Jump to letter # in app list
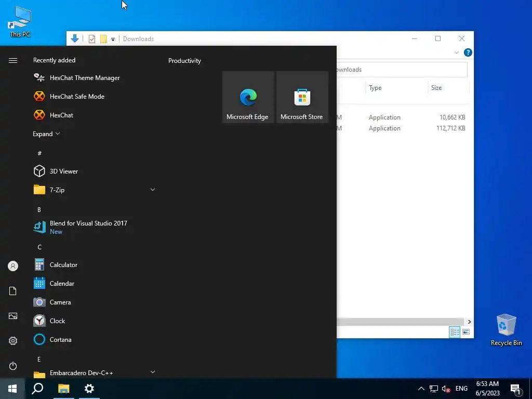Screen dimensions: 532x399 [x=39, y=153]
